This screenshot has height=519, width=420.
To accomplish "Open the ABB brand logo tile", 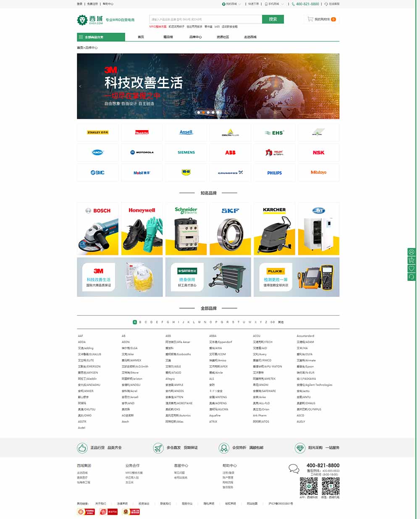I will point(230,152).
